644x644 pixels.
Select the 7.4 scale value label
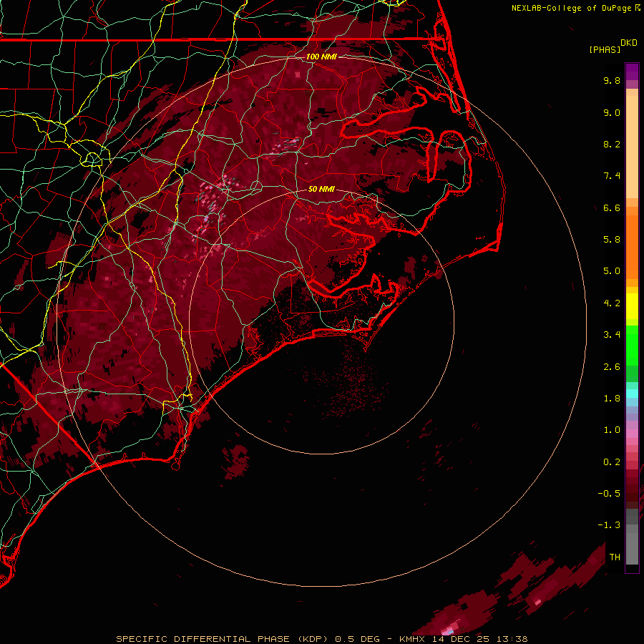[x=612, y=176]
